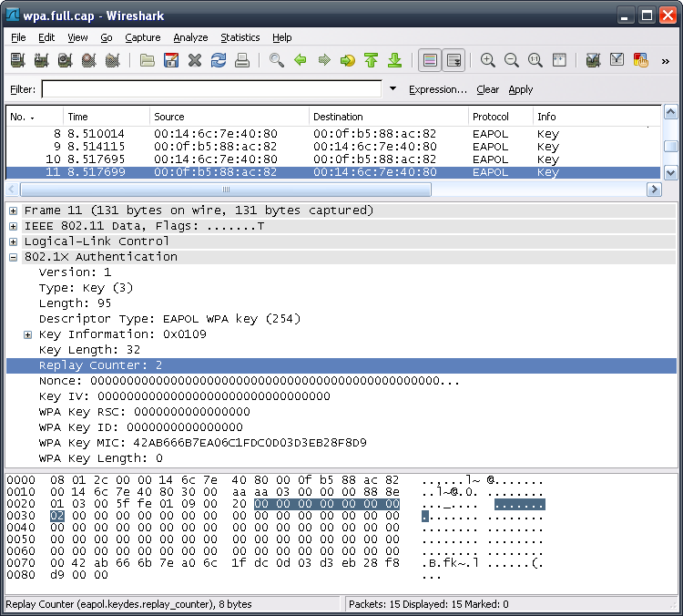
Task: Reload this capture file icon
Action: tap(219, 60)
